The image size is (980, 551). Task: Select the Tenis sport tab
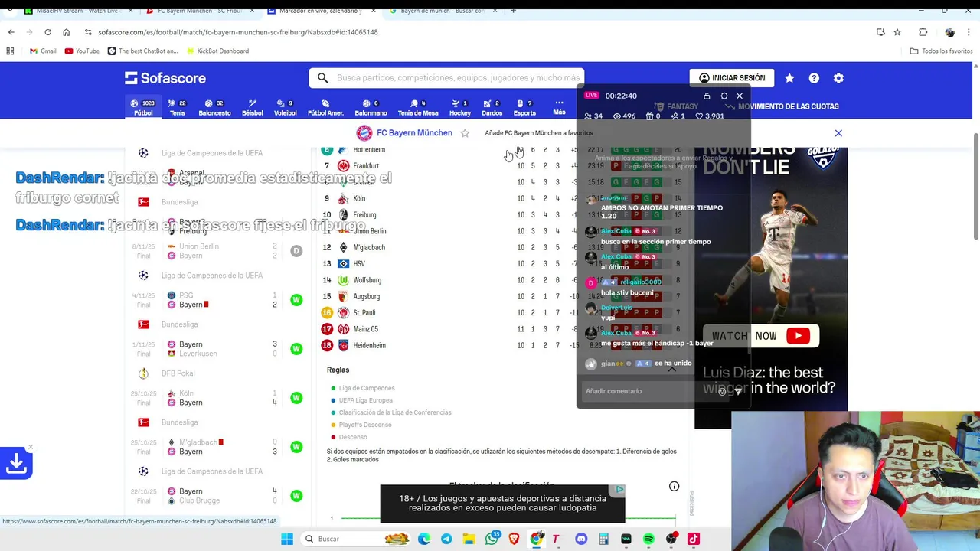click(177, 108)
